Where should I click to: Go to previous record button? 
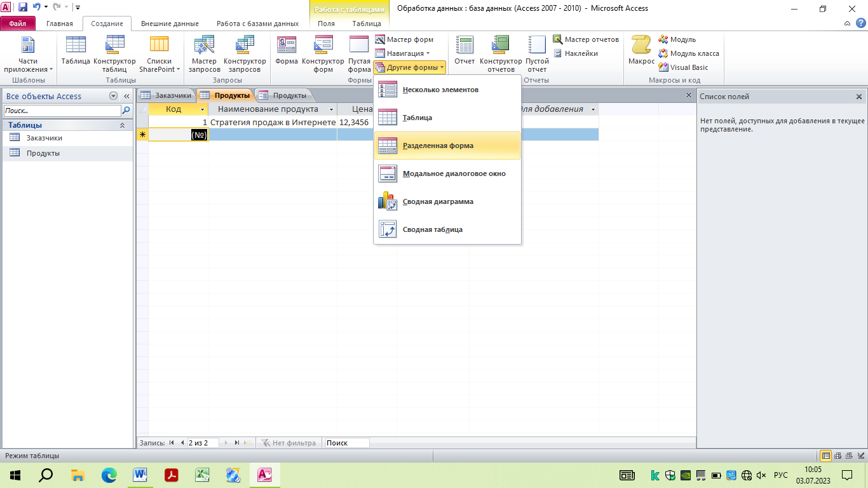(x=182, y=443)
